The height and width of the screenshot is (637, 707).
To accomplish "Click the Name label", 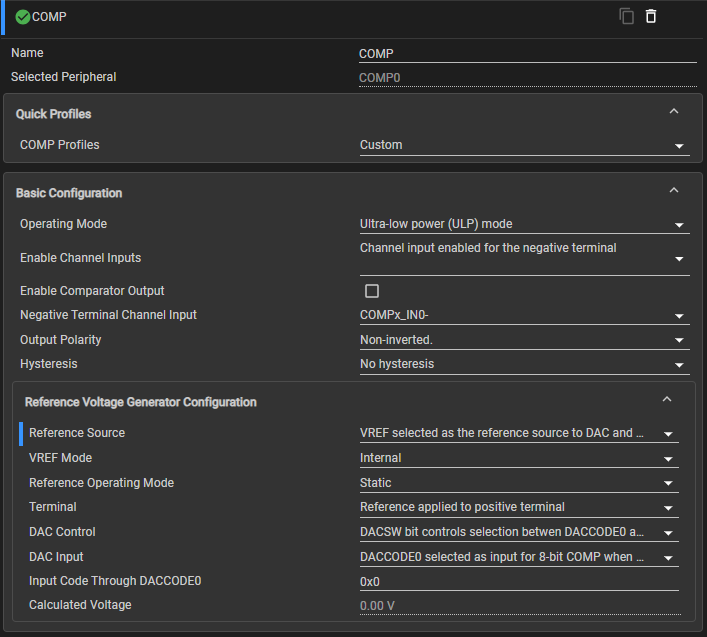I will 28,53.
